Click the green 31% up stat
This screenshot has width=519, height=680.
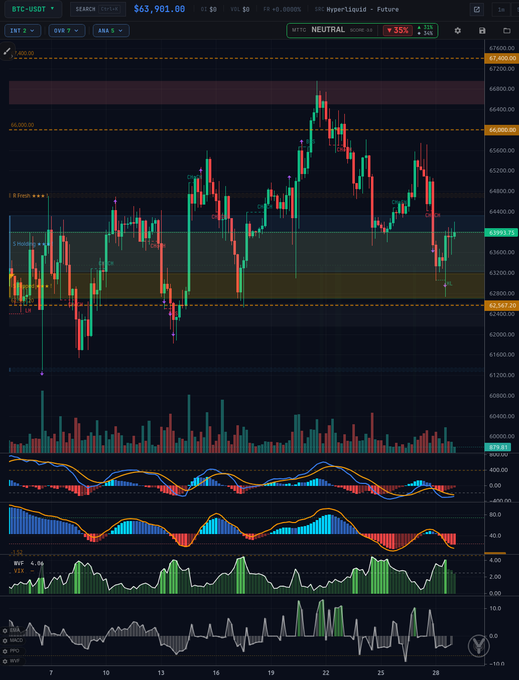425,27
